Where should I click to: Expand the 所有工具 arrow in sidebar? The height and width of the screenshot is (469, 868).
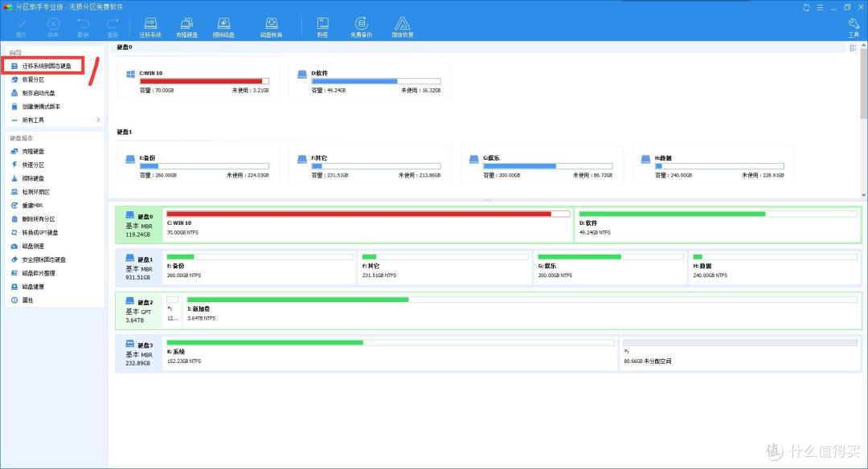coord(98,120)
